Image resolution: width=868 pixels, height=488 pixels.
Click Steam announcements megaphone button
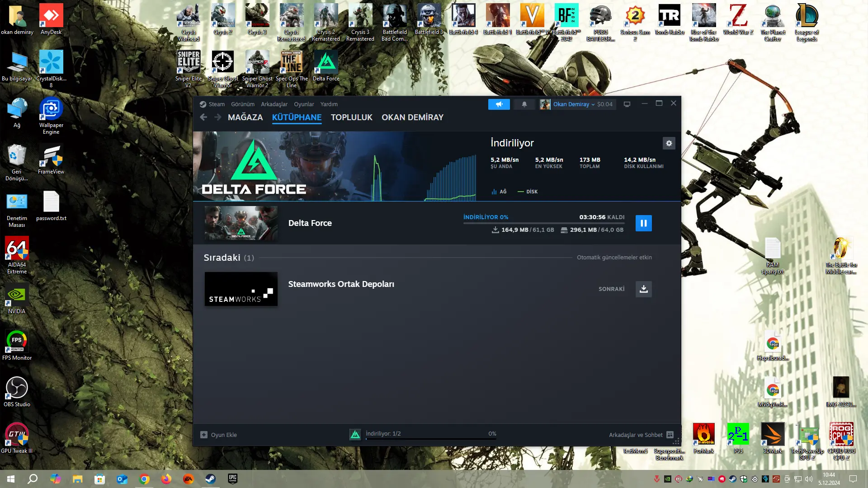point(499,104)
